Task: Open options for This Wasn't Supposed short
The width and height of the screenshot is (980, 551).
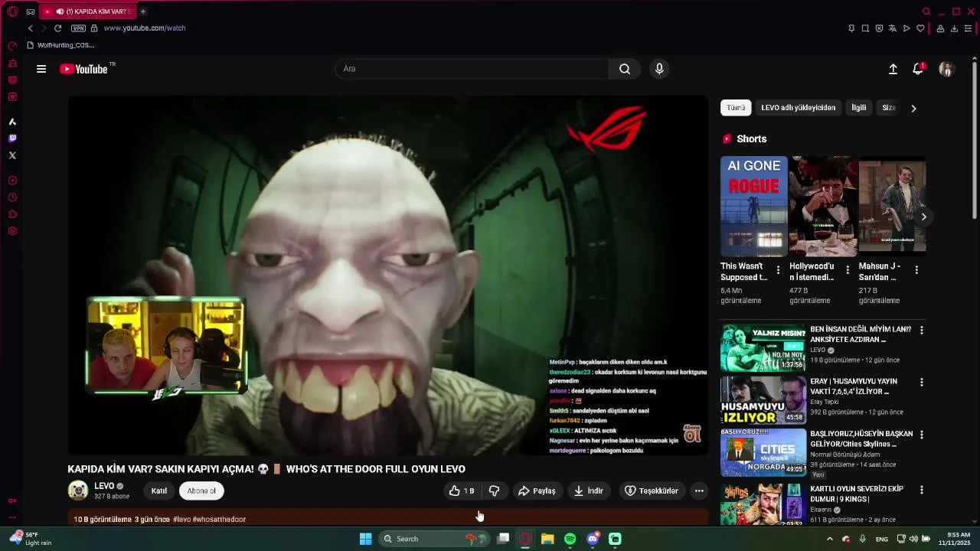Action: [x=778, y=270]
